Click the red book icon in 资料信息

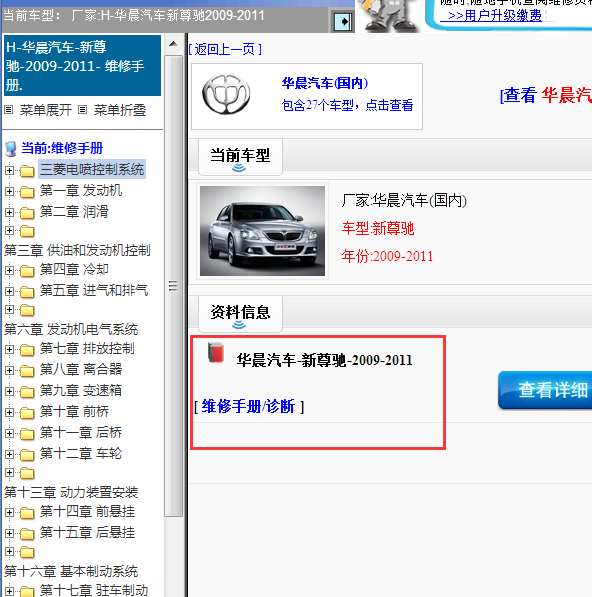(x=216, y=353)
